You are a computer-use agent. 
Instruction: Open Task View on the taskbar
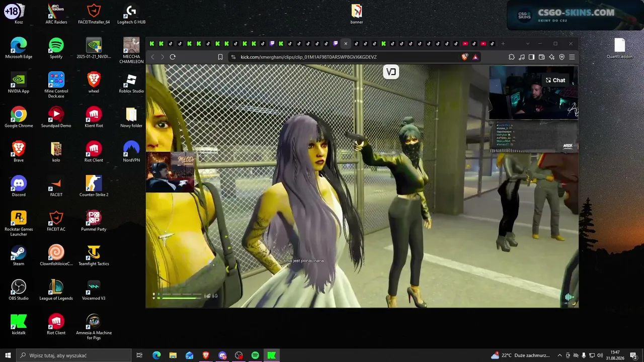pos(139,355)
